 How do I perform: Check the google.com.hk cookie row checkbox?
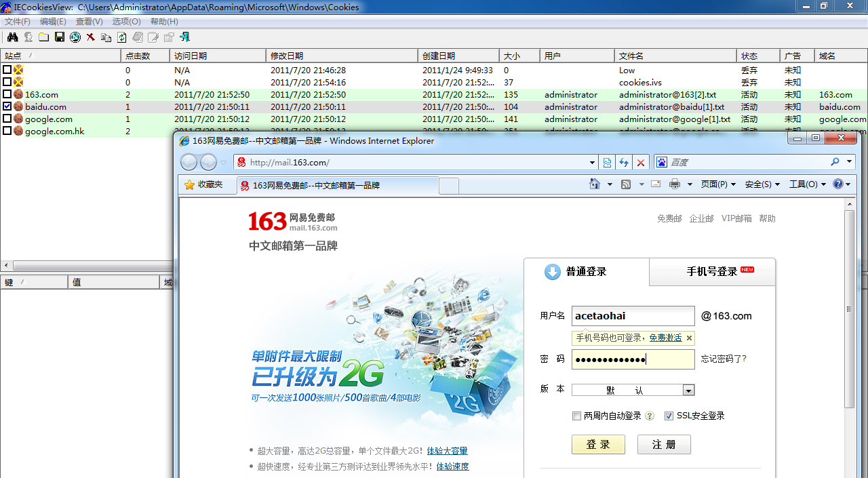point(7,131)
